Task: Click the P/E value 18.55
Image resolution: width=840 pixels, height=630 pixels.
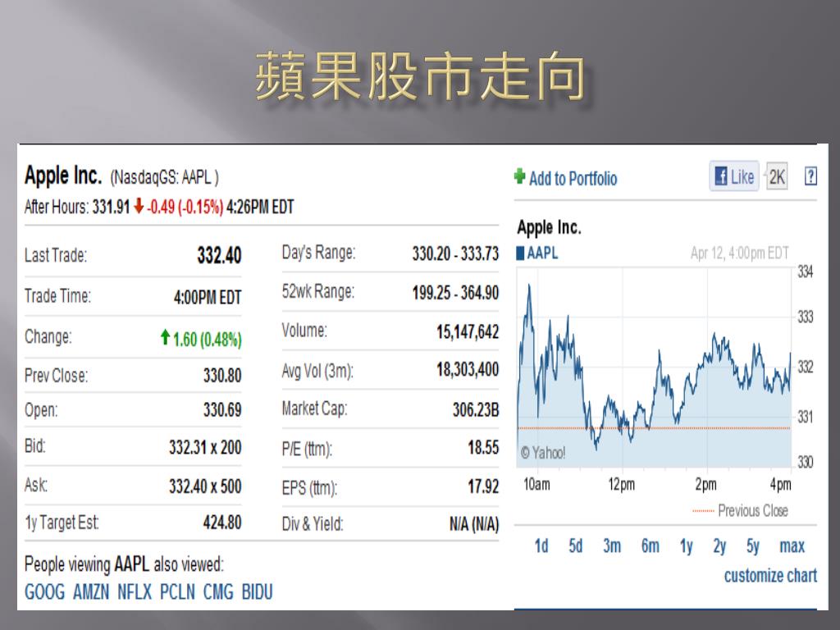Action: pos(483,447)
